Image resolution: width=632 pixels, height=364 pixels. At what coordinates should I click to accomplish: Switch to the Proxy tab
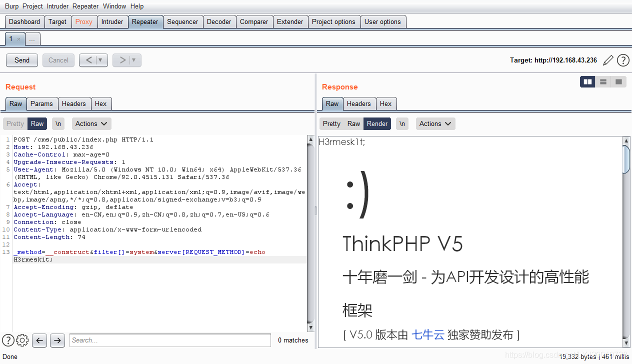pos(84,21)
